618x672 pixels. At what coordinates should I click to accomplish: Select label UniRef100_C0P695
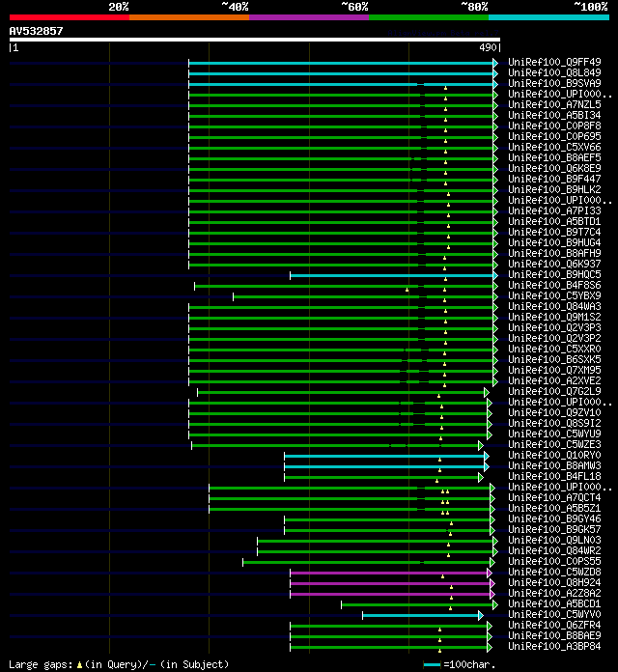(x=554, y=136)
